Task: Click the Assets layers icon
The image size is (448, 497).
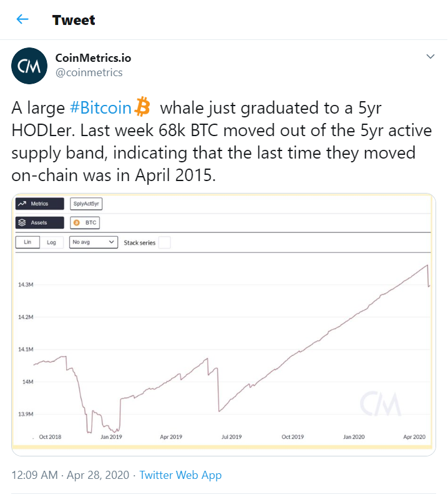Action: 22,223
